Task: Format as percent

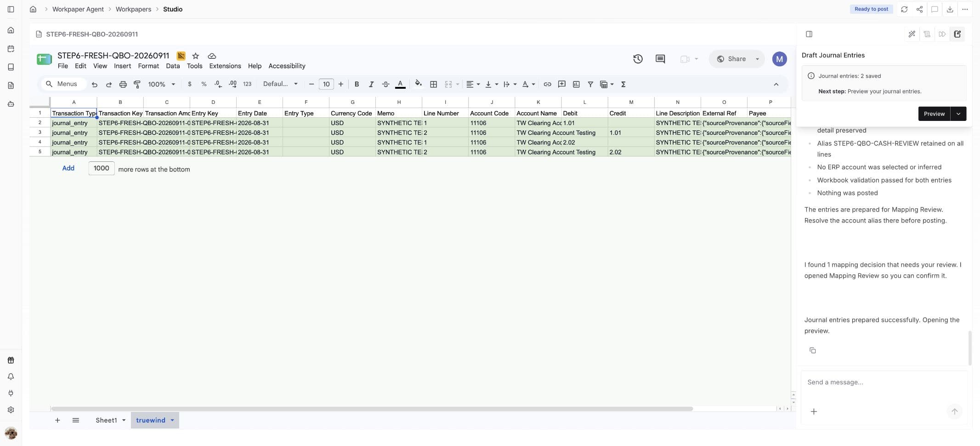Action: [x=204, y=84]
